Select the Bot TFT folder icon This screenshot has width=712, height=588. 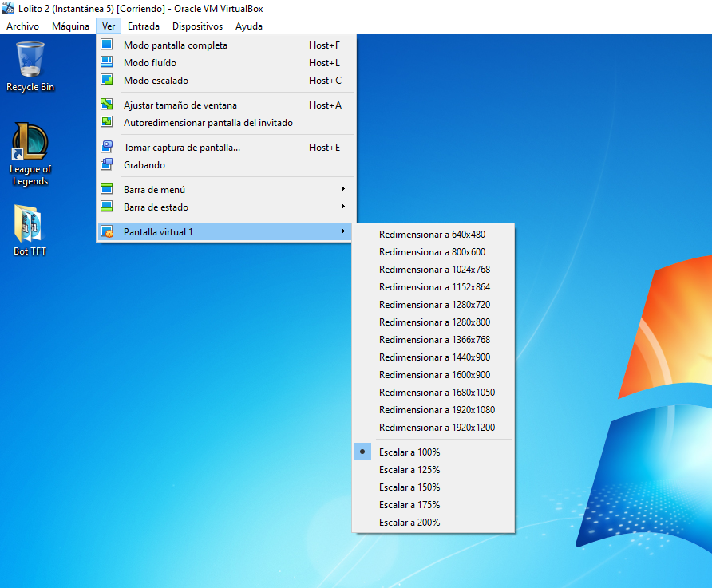coord(30,225)
